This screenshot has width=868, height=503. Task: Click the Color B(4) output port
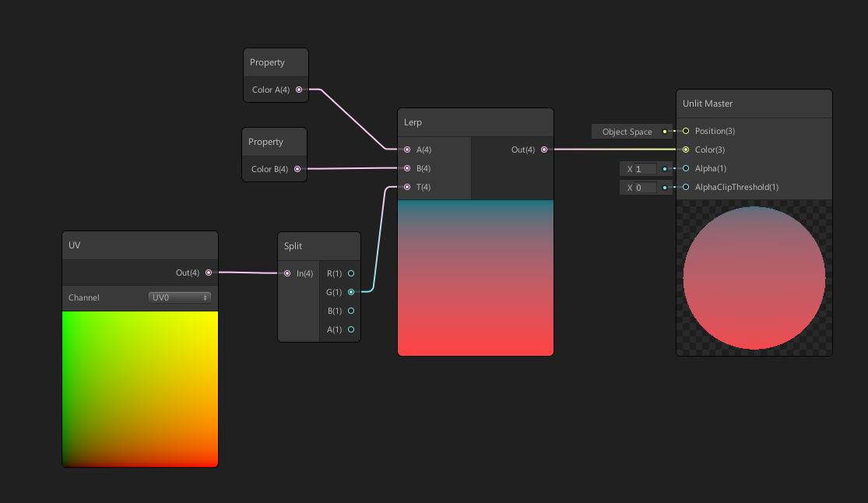tap(297, 169)
